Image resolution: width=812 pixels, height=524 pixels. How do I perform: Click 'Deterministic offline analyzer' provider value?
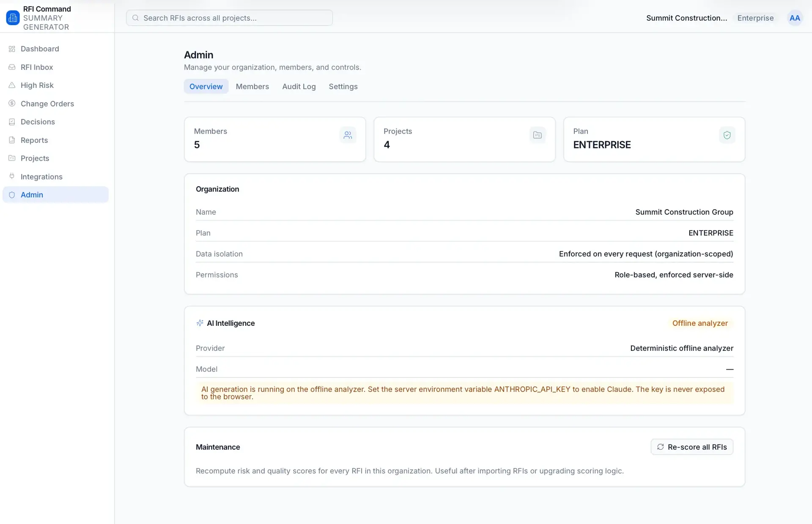click(x=682, y=348)
